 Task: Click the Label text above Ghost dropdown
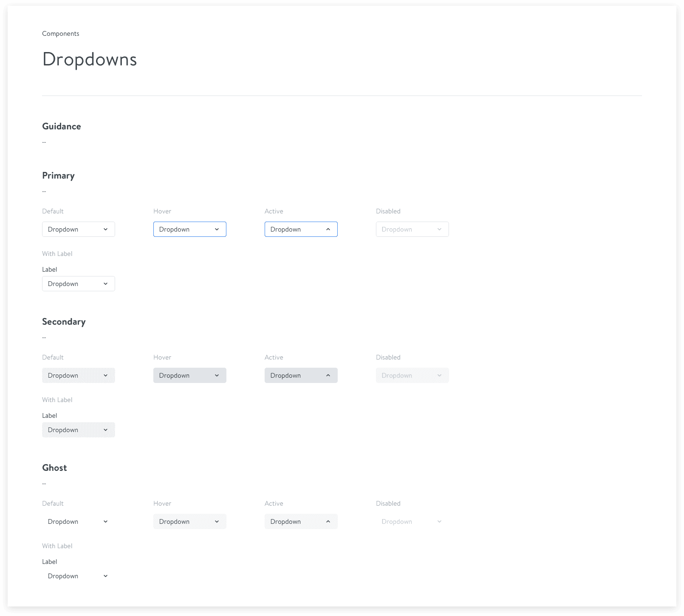point(50,562)
